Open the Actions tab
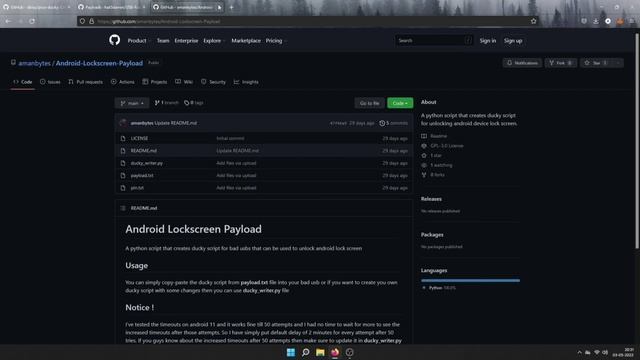The image size is (640, 360). pos(123,82)
